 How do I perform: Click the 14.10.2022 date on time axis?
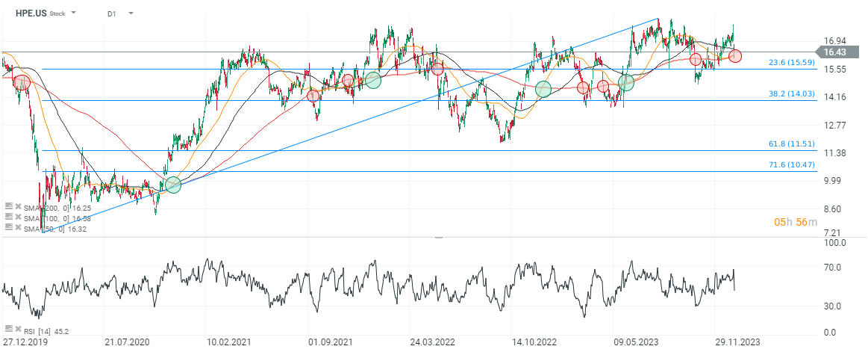coord(534,342)
